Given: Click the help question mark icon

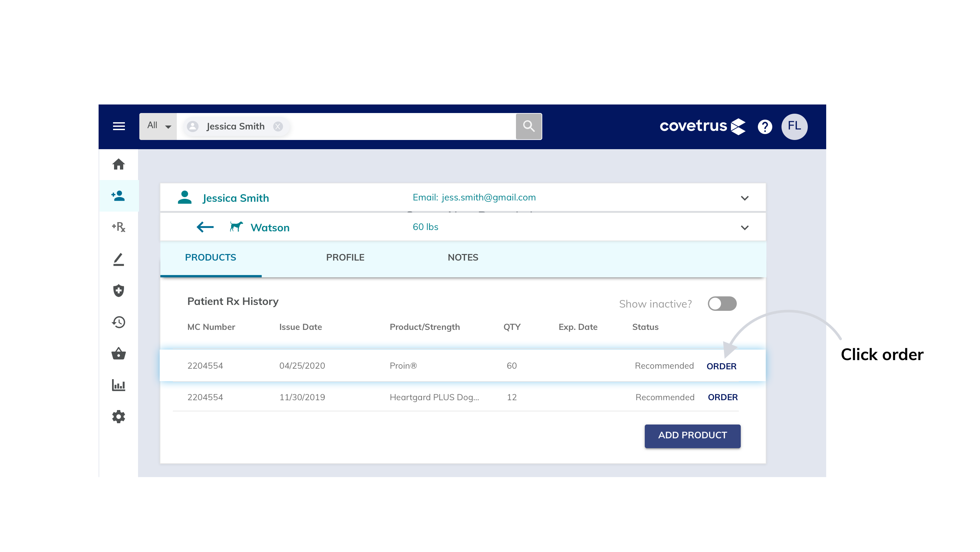Looking at the screenshot, I should pyautogui.click(x=765, y=127).
